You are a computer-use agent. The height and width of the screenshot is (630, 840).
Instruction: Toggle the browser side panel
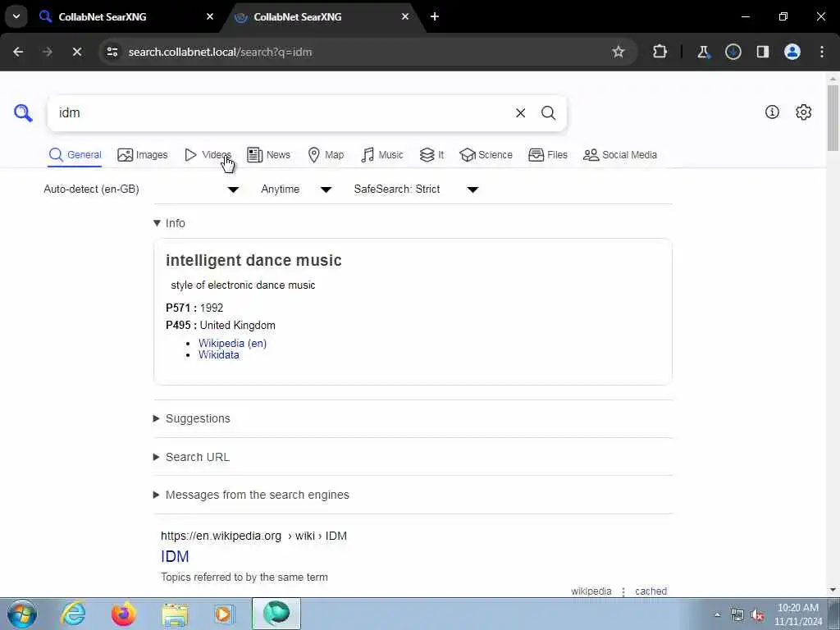(x=763, y=52)
